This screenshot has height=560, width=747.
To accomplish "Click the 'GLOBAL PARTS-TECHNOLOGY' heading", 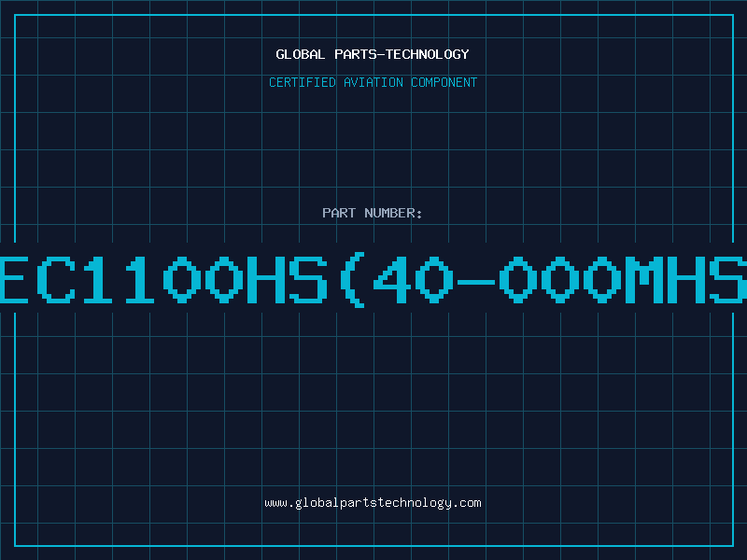I will [373, 54].
